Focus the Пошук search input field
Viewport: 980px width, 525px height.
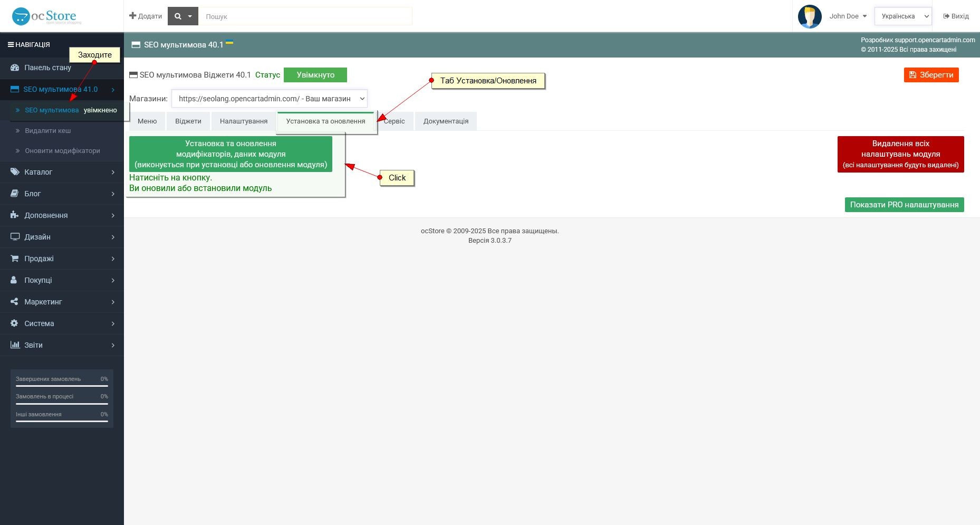(x=305, y=16)
